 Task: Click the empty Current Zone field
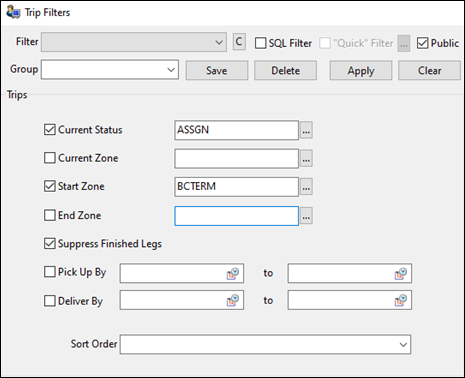click(236, 158)
